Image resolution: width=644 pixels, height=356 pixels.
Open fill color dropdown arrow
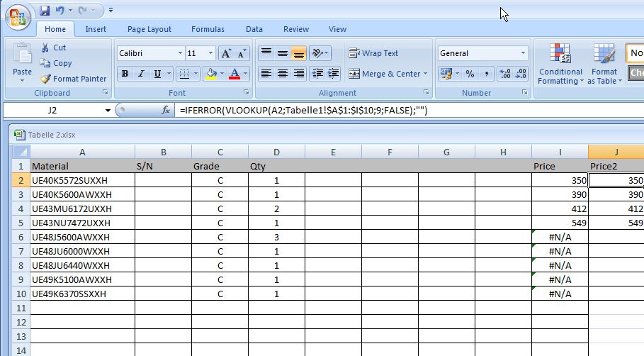[222, 74]
